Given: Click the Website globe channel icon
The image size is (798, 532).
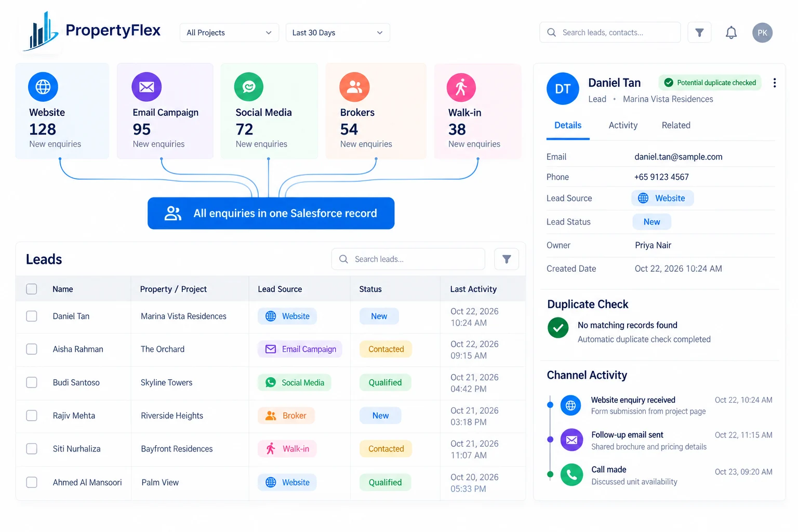Looking at the screenshot, I should coord(43,87).
